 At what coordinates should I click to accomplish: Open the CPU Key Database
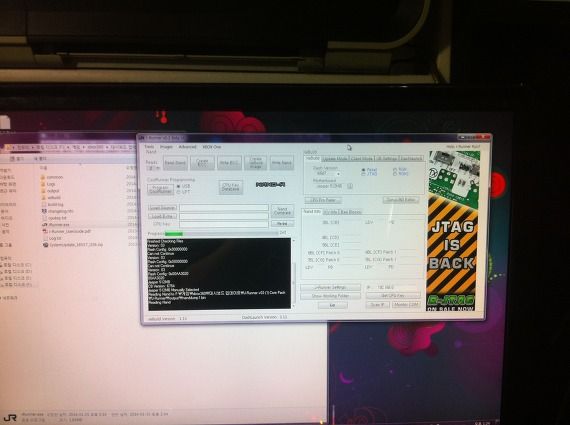click(x=230, y=188)
